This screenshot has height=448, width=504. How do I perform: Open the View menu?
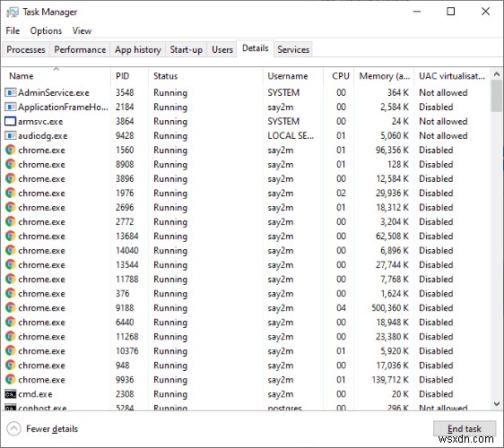82,30
